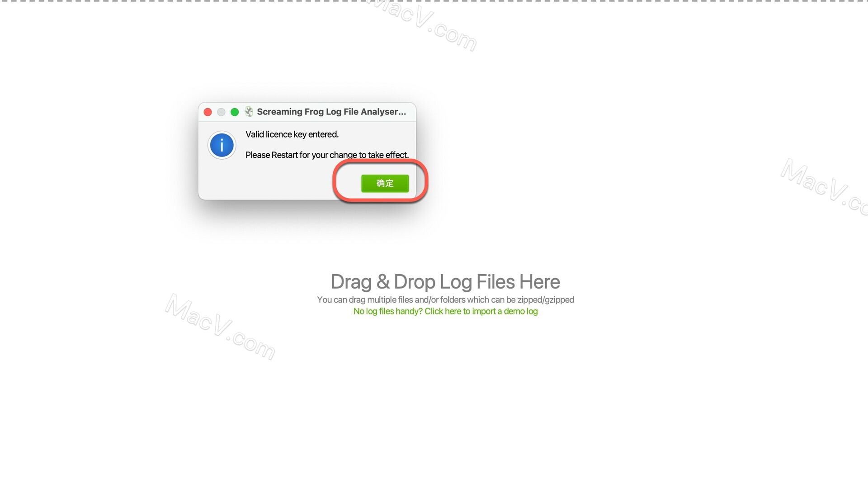Click the info icon in the dialog
Viewport: 868px width, 490px height.
point(221,144)
